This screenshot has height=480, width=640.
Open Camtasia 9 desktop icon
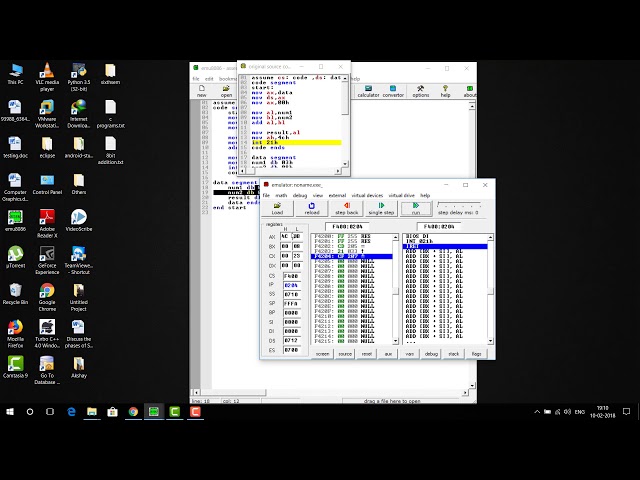click(x=16, y=367)
